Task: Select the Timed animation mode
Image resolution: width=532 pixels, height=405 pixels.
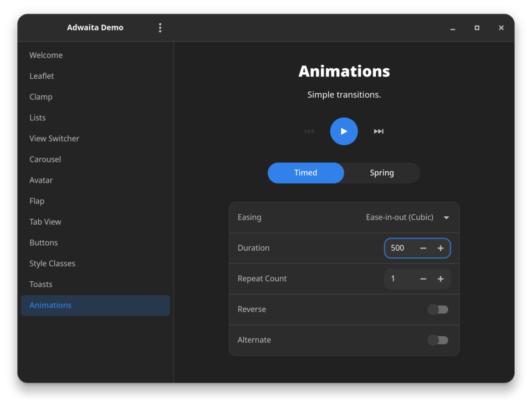Action: 306,173
